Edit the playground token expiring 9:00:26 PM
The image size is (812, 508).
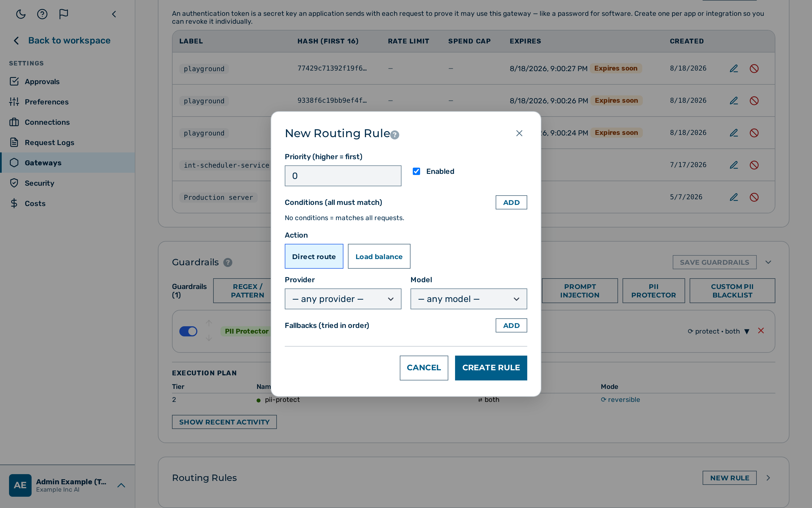tap(734, 101)
